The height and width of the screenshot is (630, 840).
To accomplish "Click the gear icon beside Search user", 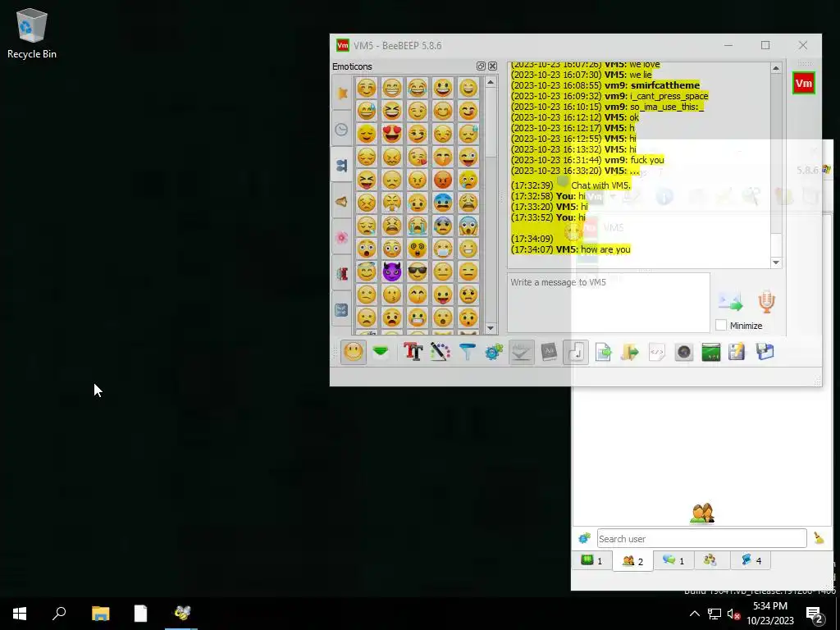I will 584,538.
